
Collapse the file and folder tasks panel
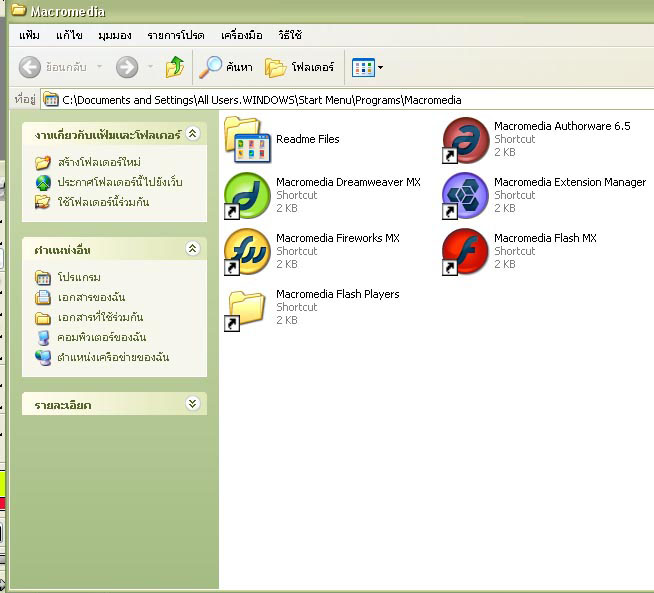pos(192,134)
